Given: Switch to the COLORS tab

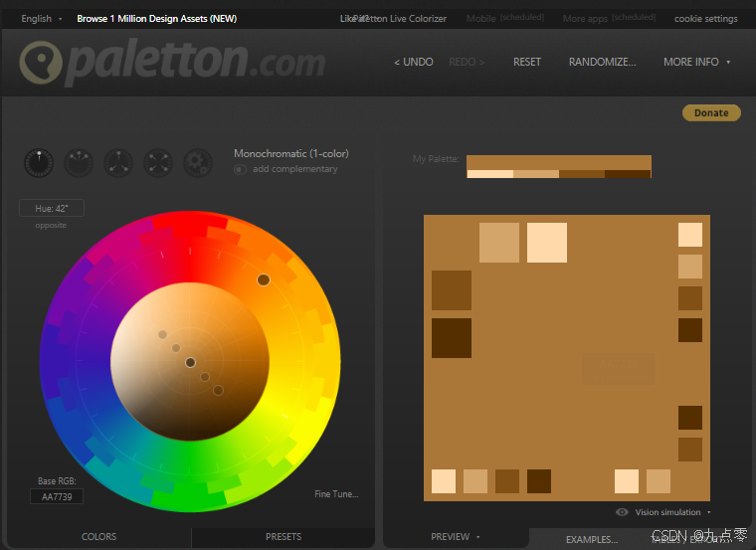Looking at the screenshot, I should pyautogui.click(x=98, y=536).
